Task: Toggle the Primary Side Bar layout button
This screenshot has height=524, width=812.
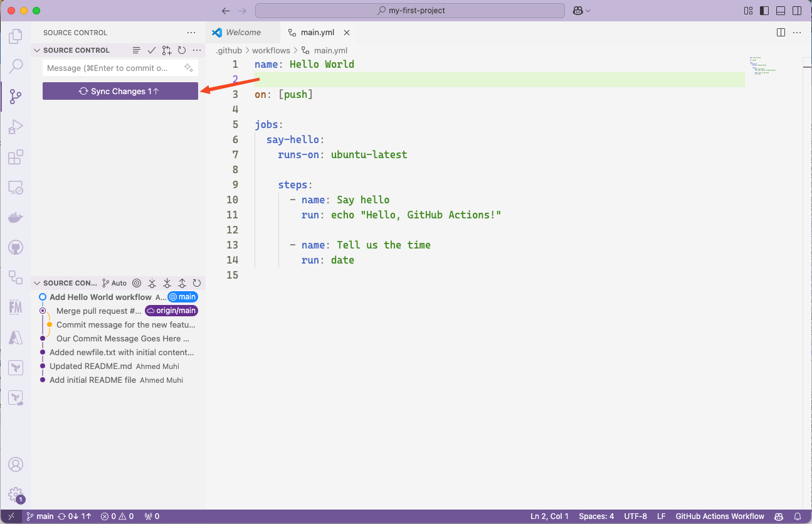Action: click(x=764, y=11)
